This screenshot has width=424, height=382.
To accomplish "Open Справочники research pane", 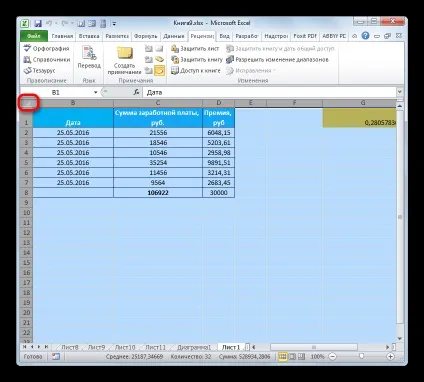I will [47, 60].
